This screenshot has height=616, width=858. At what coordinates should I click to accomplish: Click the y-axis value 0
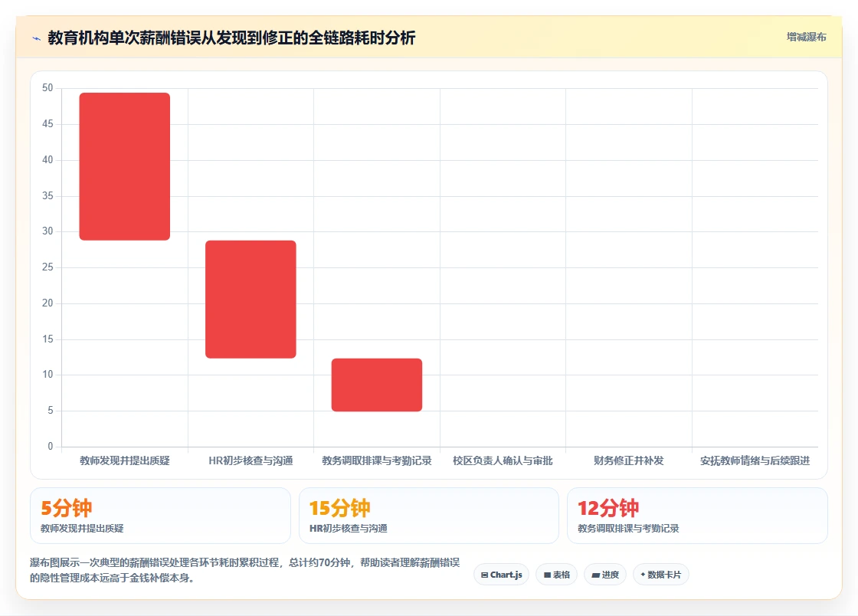(x=51, y=447)
